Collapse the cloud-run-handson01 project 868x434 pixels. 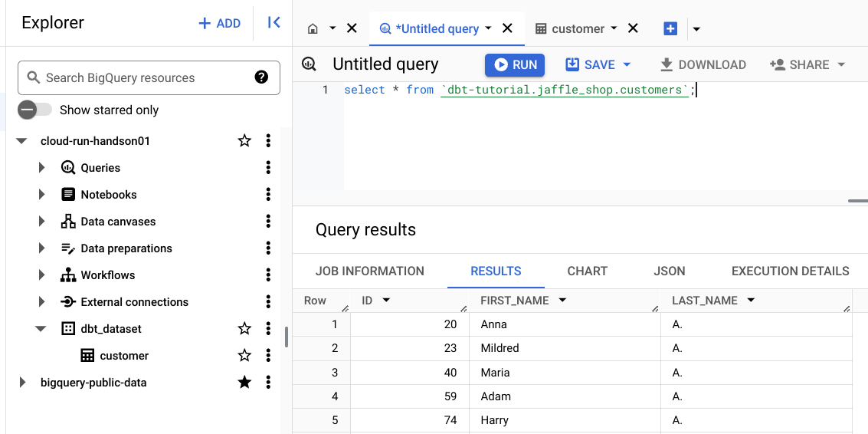pyautogui.click(x=21, y=141)
